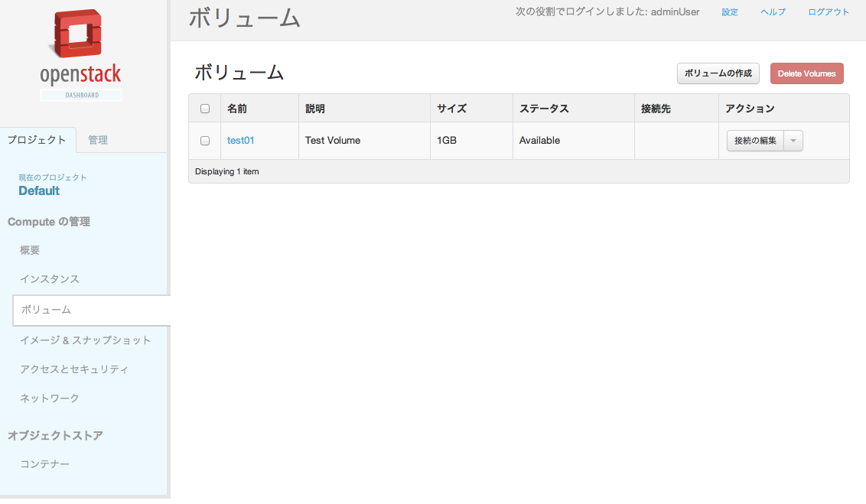Open the ヘルプ link
866x504 pixels.
coord(773,12)
